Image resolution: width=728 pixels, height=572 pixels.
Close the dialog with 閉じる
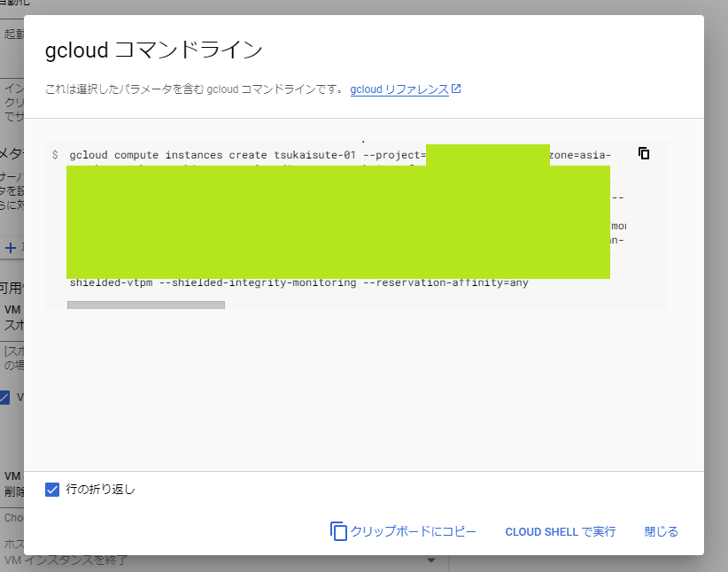662,531
